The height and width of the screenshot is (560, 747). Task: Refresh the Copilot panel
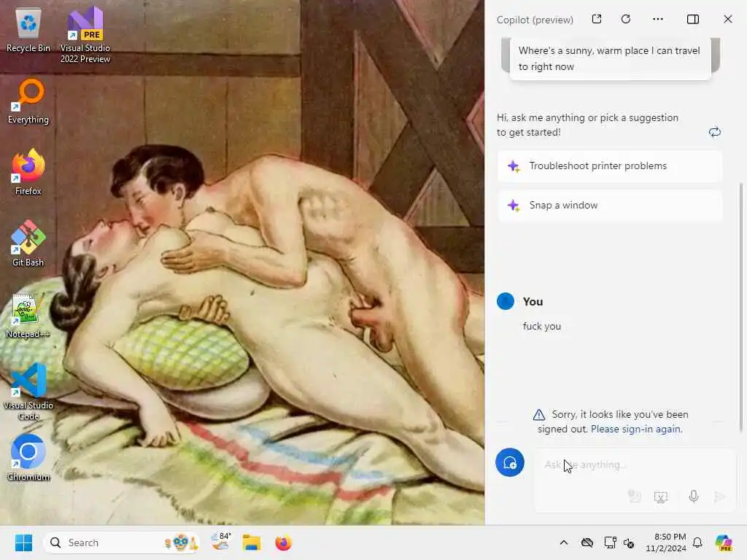(626, 19)
